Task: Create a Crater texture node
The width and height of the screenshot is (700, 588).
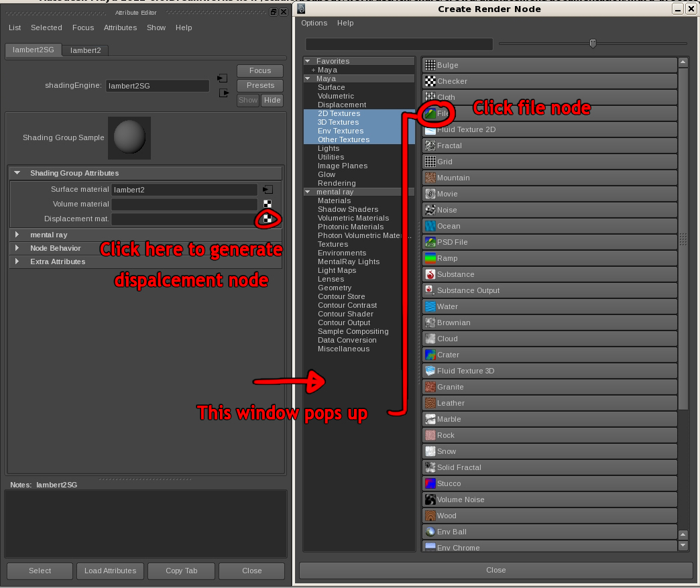Action: tap(550, 355)
